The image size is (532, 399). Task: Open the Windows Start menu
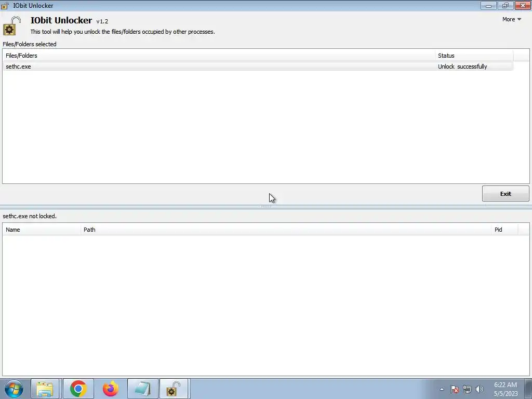[14, 389]
